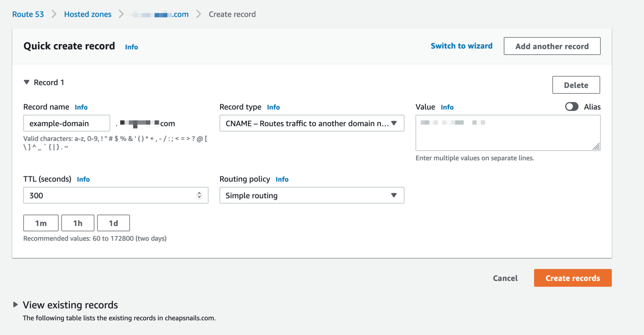Click the Create records button
644x335 pixels.
(572, 278)
